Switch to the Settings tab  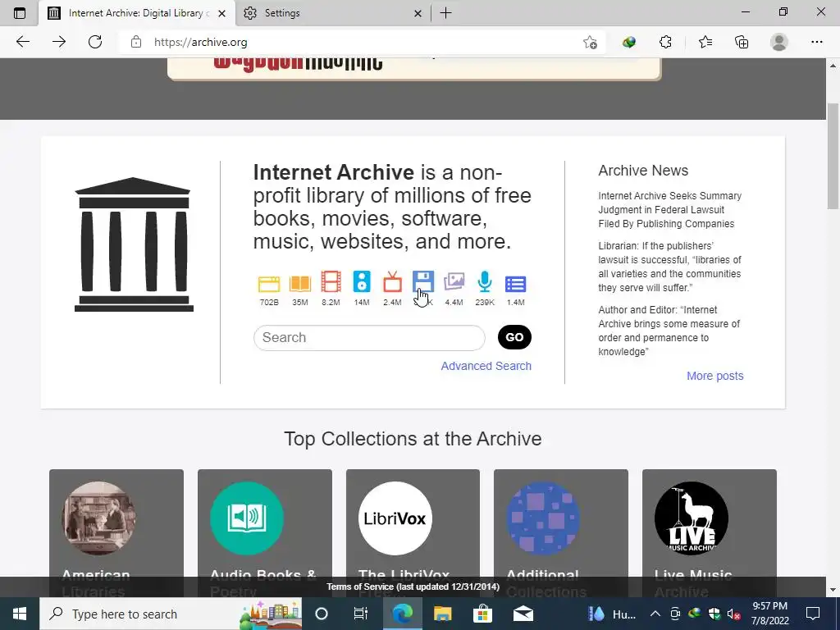tap(331, 13)
